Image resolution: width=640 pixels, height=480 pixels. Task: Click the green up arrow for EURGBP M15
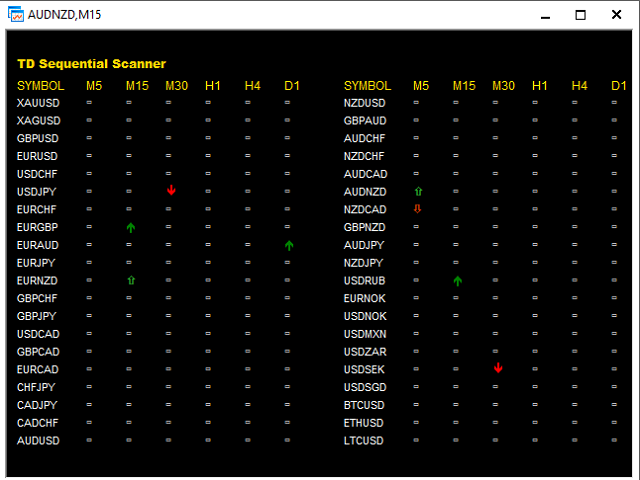(x=130, y=228)
